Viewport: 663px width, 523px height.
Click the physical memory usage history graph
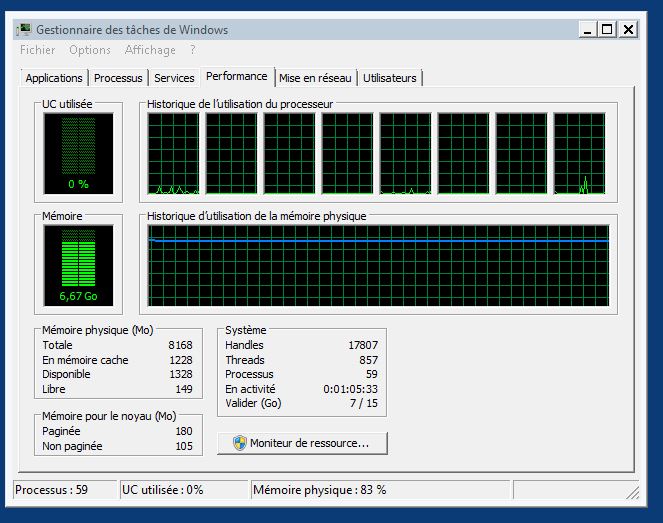(378, 265)
